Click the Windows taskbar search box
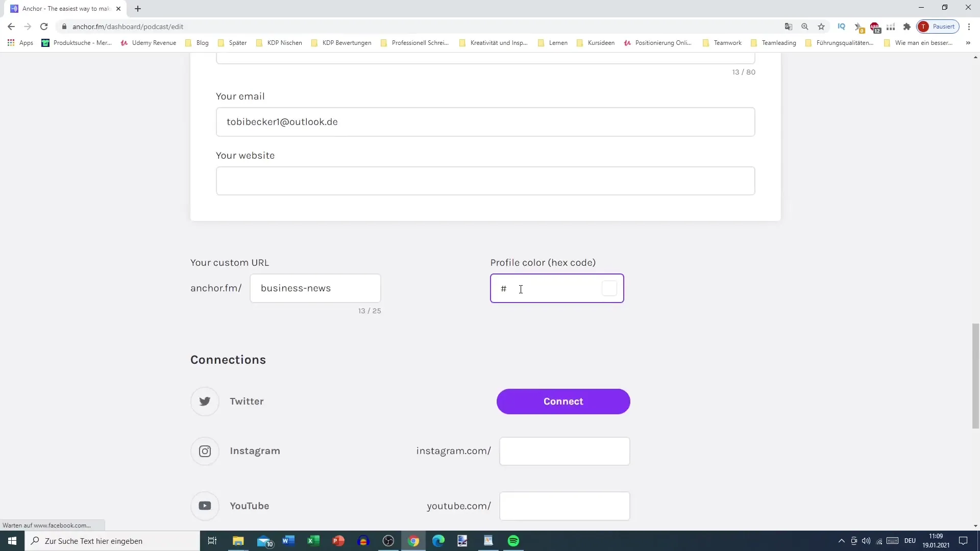 click(112, 541)
